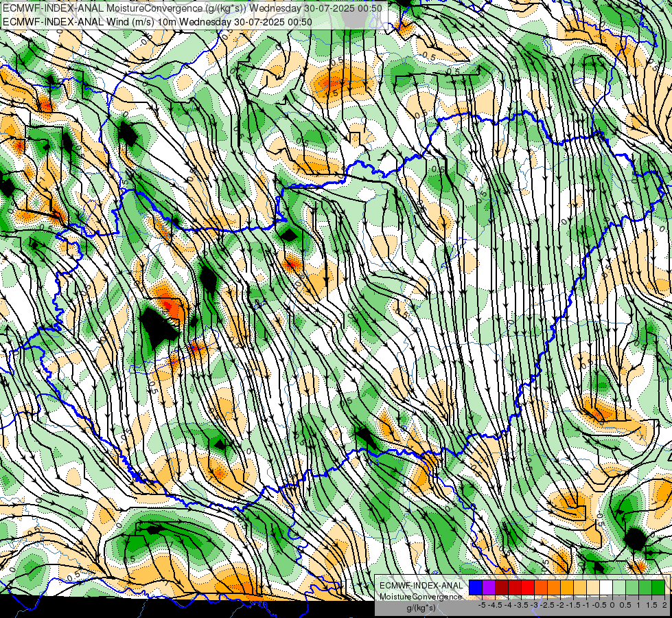The image size is (672, 618).
Task: Click the ECMWF-INDEX-ANAL label in the legend box
Action: (421, 586)
